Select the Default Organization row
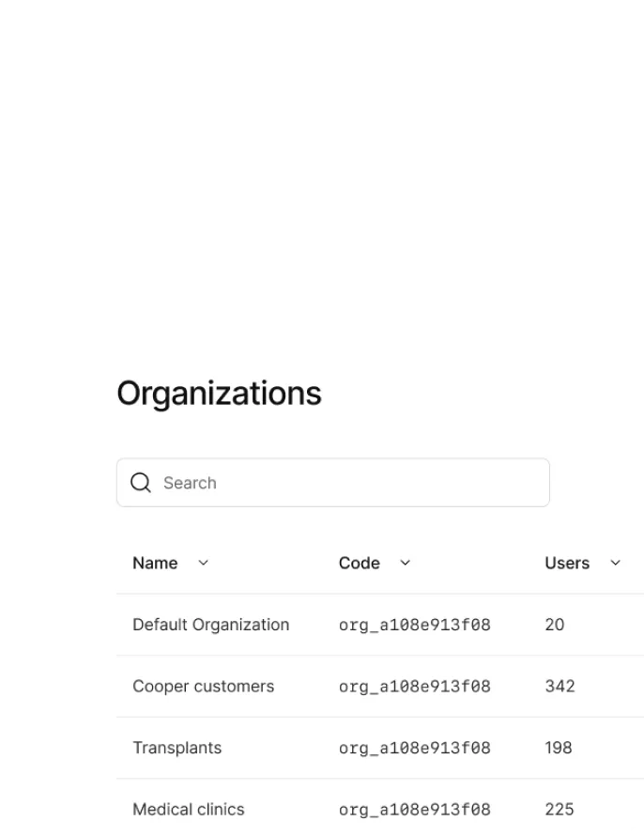 [x=210, y=625]
